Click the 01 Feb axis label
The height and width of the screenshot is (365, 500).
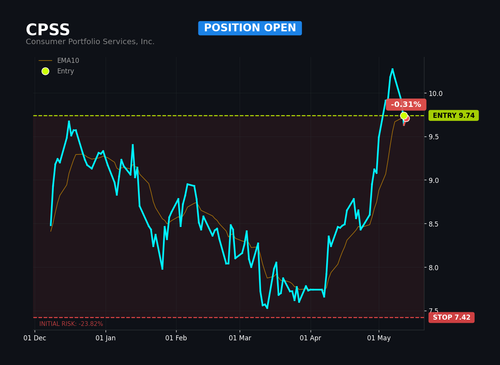tap(176, 338)
